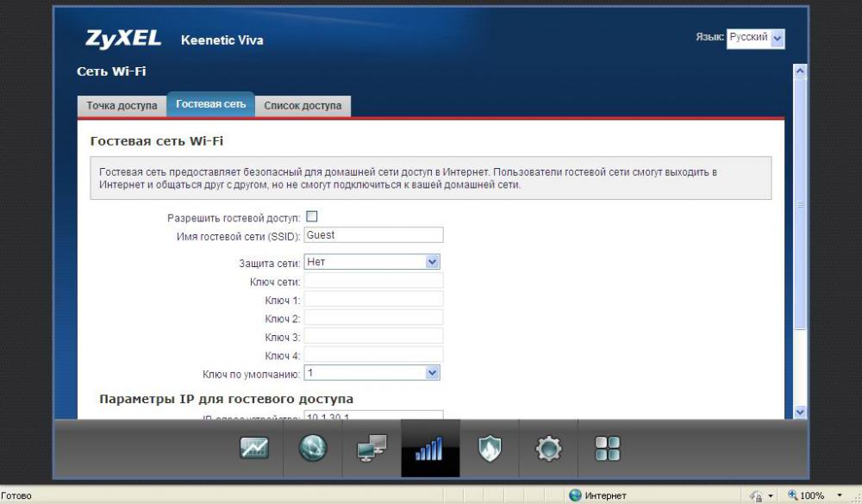The image size is (862, 504).
Task: Open the system monitor chart icon
Action: (254, 448)
